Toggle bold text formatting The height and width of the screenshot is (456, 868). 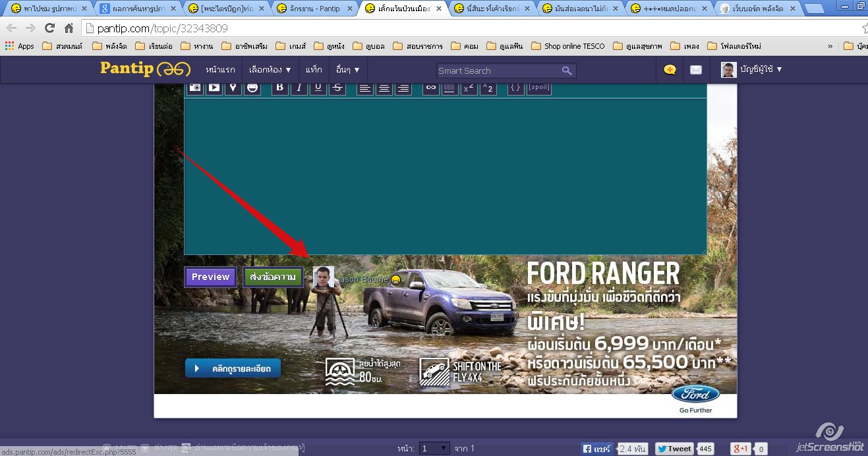coord(279,88)
